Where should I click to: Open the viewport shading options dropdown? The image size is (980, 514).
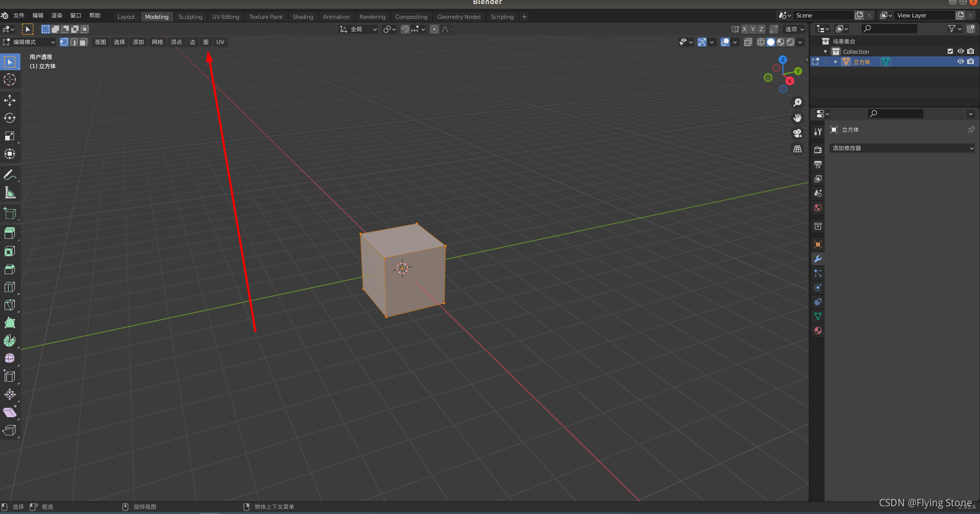(801, 42)
